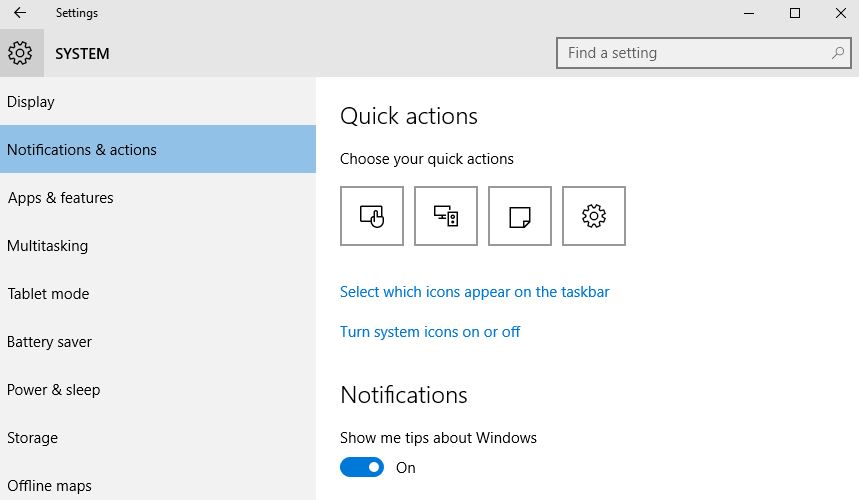The width and height of the screenshot is (859, 500).
Task: Switch to the Tablet mode page
Action: pos(48,294)
